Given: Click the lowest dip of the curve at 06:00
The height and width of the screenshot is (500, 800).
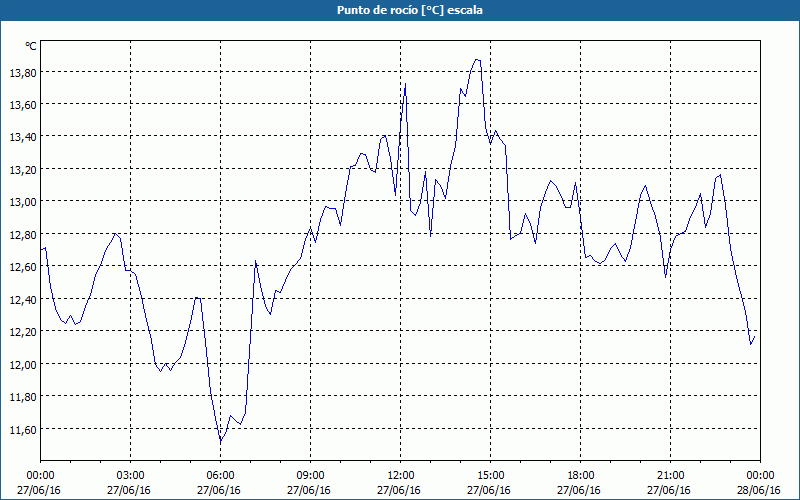Looking at the screenshot, I should coord(220,440).
